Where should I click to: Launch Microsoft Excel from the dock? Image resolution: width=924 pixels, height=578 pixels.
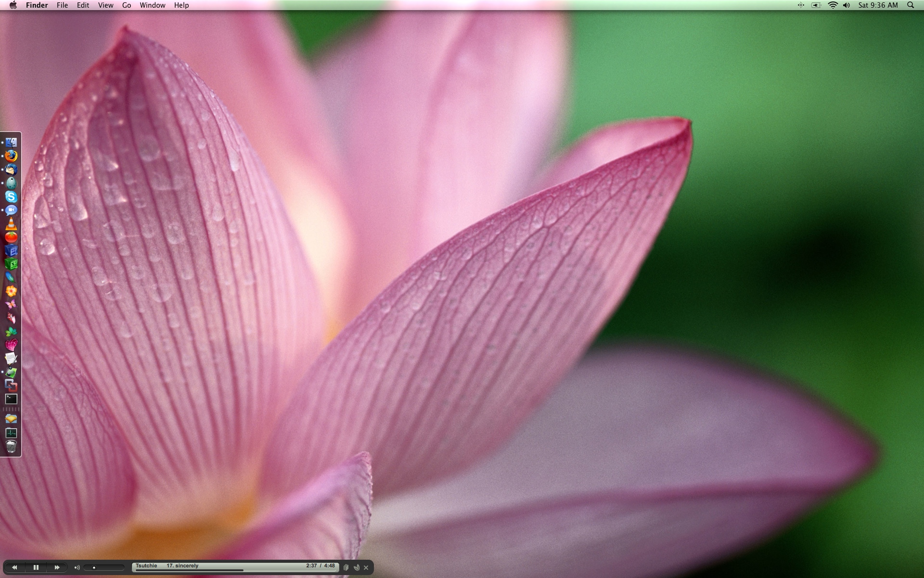tap(11, 264)
